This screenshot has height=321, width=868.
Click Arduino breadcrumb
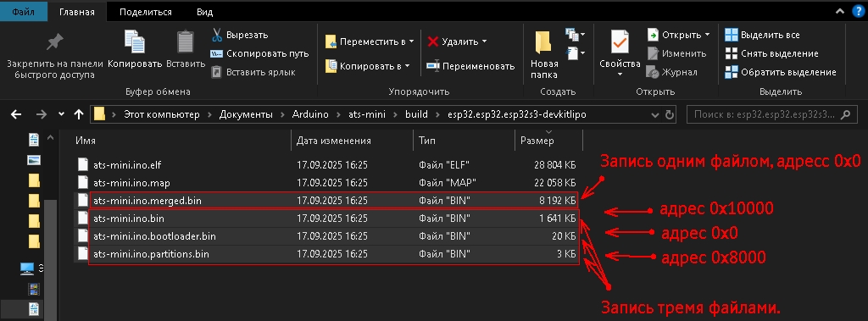pyautogui.click(x=310, y=114)
